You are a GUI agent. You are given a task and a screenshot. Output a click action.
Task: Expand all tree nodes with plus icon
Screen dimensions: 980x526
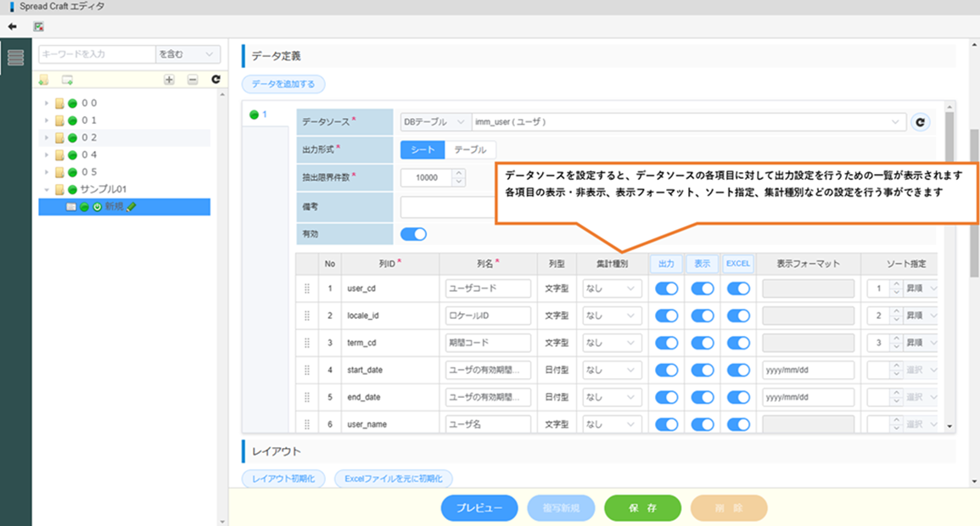coord(169,80)
